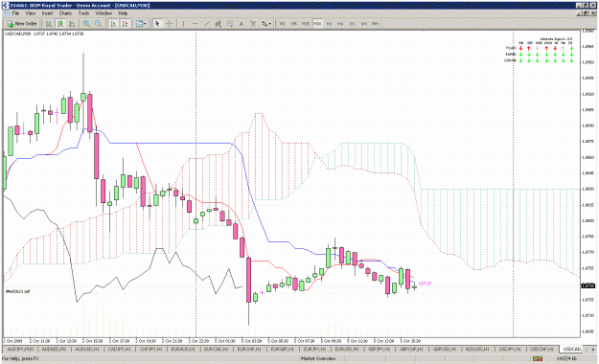Select the horizontal line tool
Viewport: 599px width, 364px height.
tap(196, 24)
